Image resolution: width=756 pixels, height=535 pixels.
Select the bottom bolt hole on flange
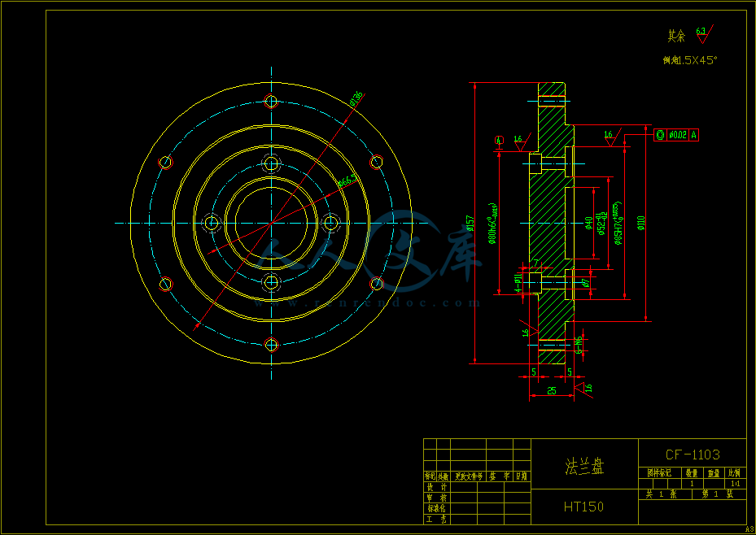272,344
